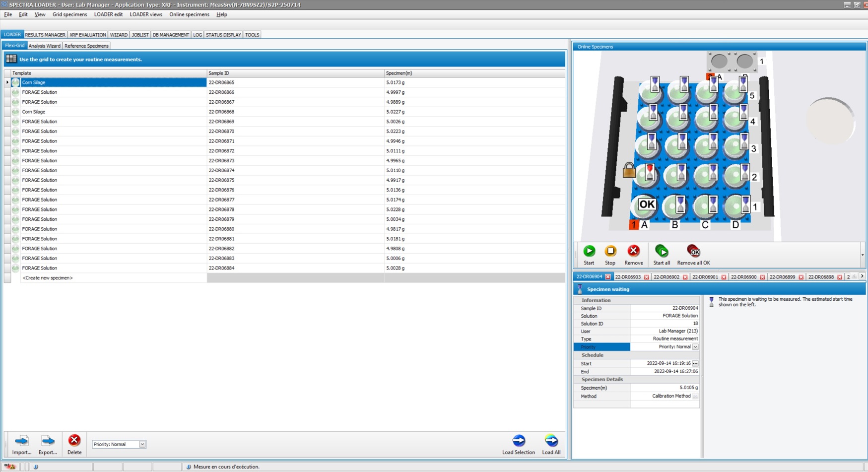Viewport: 868px width, 472px height.
Task: Open the Start schedule time picker
Action: [695, 363]
